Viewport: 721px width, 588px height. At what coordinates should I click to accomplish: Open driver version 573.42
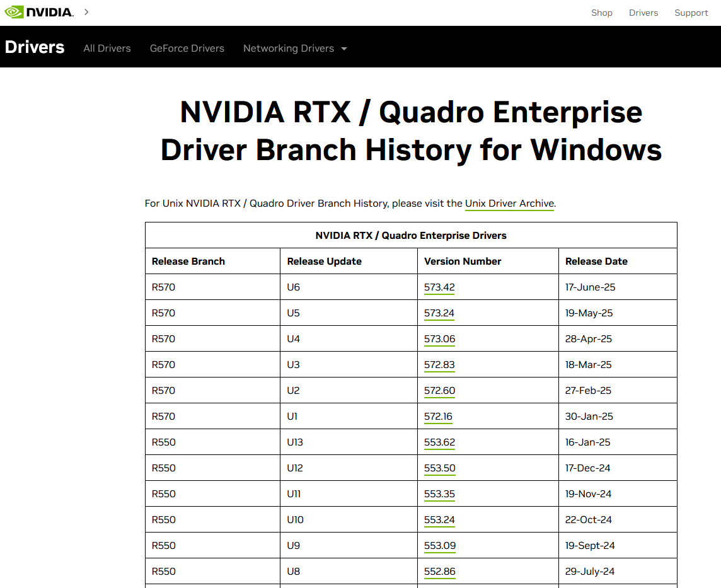[439, 287]
